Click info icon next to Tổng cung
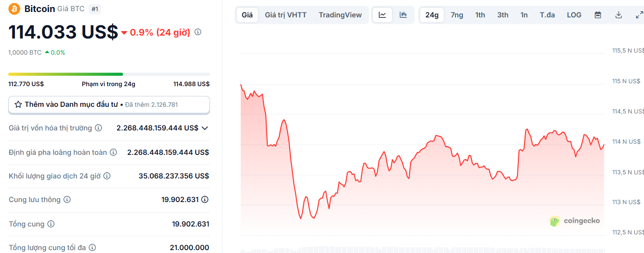The height and width of the screenshot is (253, 644). pyautogui.click(x=51, y=224)
